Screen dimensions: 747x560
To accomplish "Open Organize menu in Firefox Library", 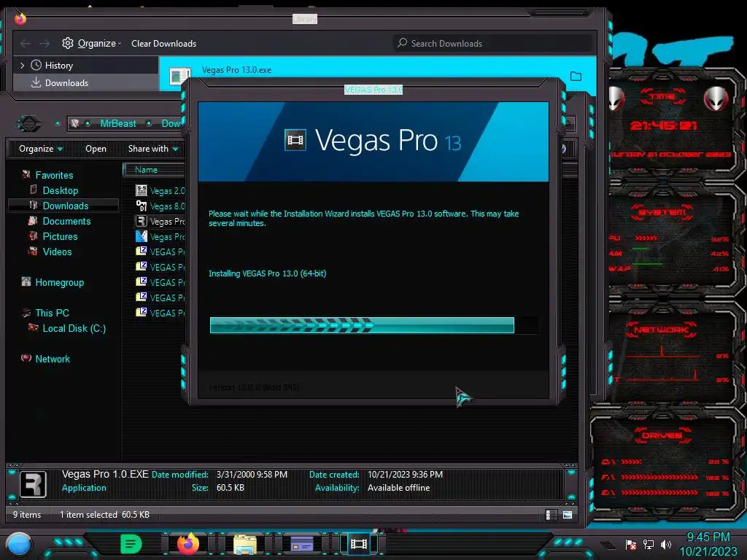I will click(91, 43).
